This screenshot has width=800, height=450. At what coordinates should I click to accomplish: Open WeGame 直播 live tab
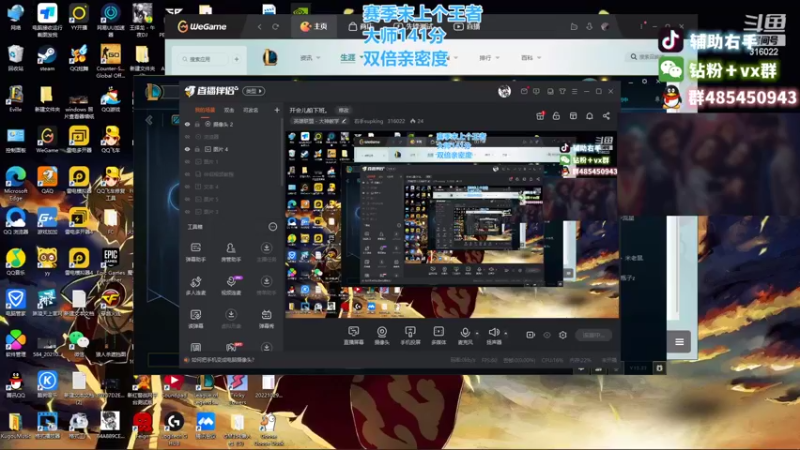pyautogui.click(x=467, y=27)
